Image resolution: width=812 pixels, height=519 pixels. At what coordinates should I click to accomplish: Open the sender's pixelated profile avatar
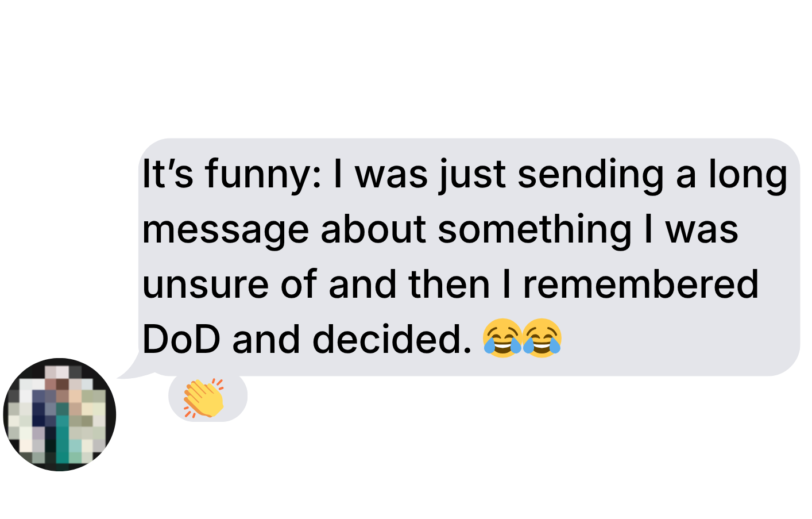[x=60, y=414]
